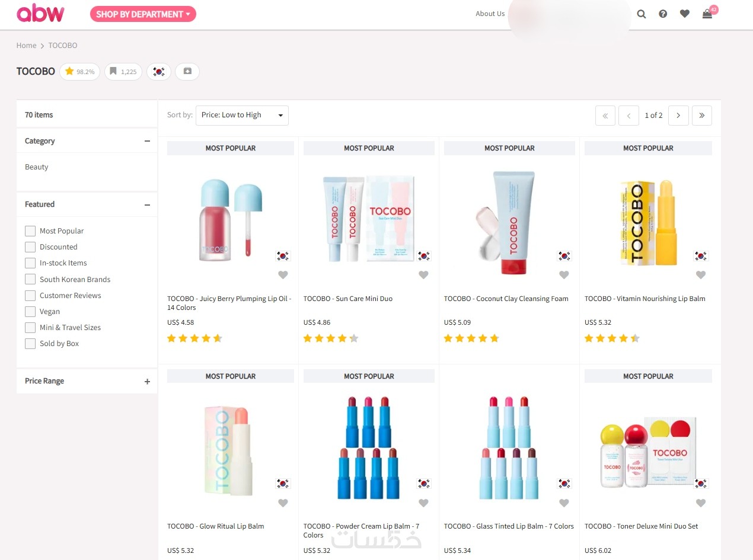Favorite the Glow Ritual Lip Balm heart
753x560 pixels.
283,503
